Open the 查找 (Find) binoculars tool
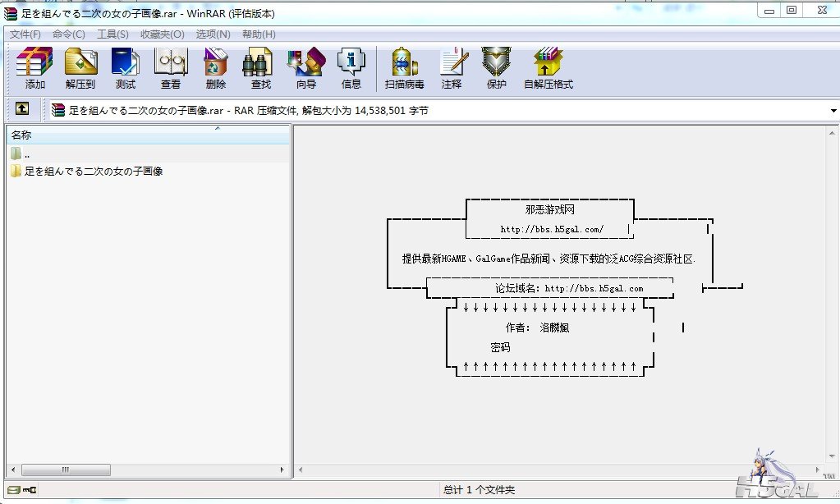This screenshot has height=504, width=840. tap(261, 67)
